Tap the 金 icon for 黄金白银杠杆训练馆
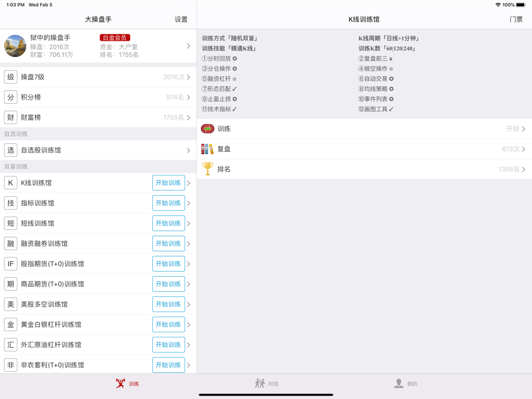Image resolution: width=532 pixels, height=399 pixels. (x=11, y=324)
